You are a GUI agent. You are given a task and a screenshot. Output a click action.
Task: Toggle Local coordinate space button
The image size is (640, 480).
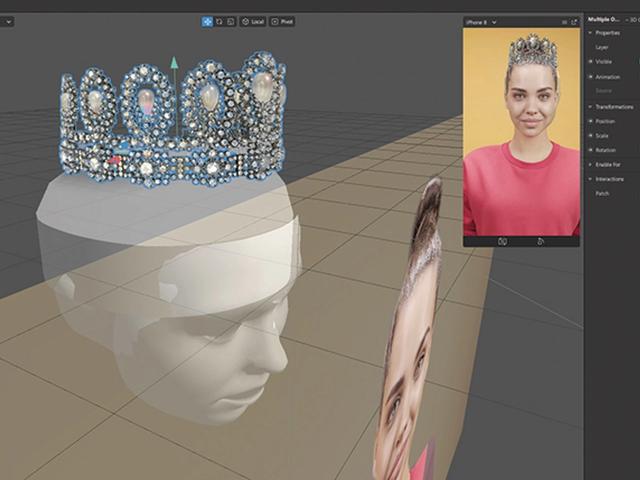[253, 22]
